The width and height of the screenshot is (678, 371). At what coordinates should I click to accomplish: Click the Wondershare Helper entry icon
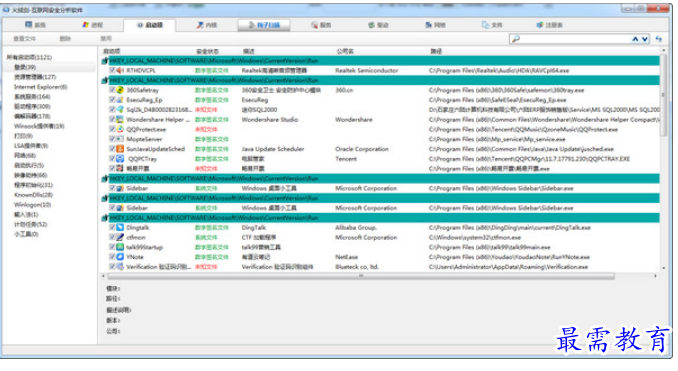tap(120, 119)
